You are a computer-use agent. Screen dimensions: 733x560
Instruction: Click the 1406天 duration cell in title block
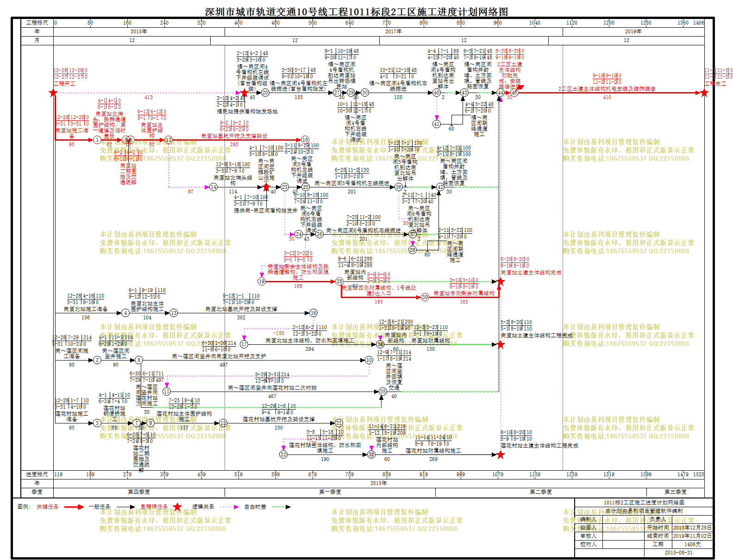click(x=692, y=544)
